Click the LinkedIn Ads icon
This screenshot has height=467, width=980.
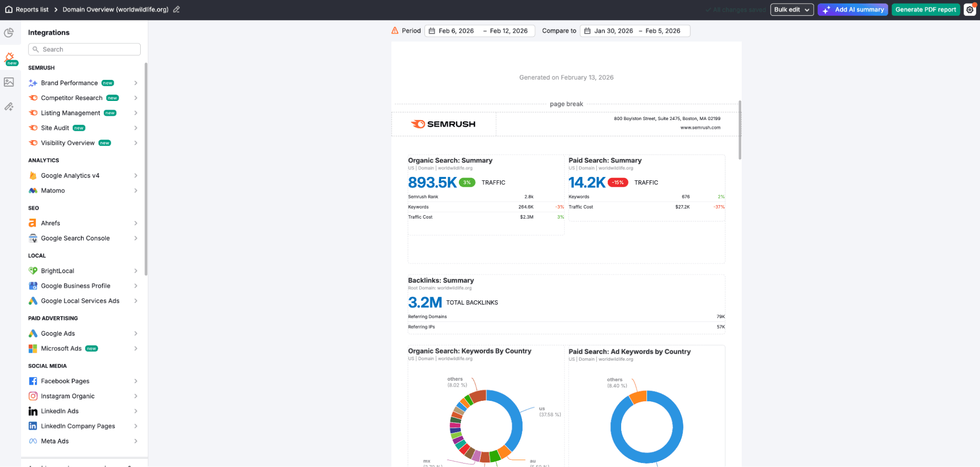pyautogui.click(x=33, y=411)
